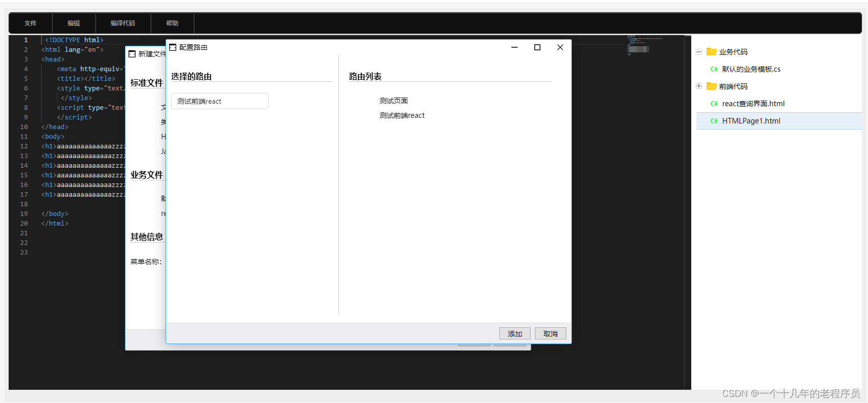The width and height of the screenshot is (868, 403).
Task: Select the 业务代码 folder icon
Action: point(711,52)
